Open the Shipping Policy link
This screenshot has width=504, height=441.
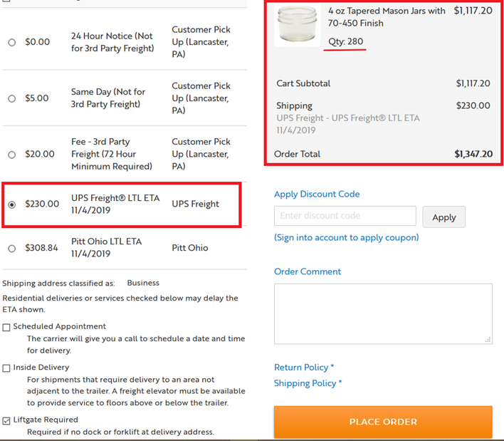coord(305,383)
